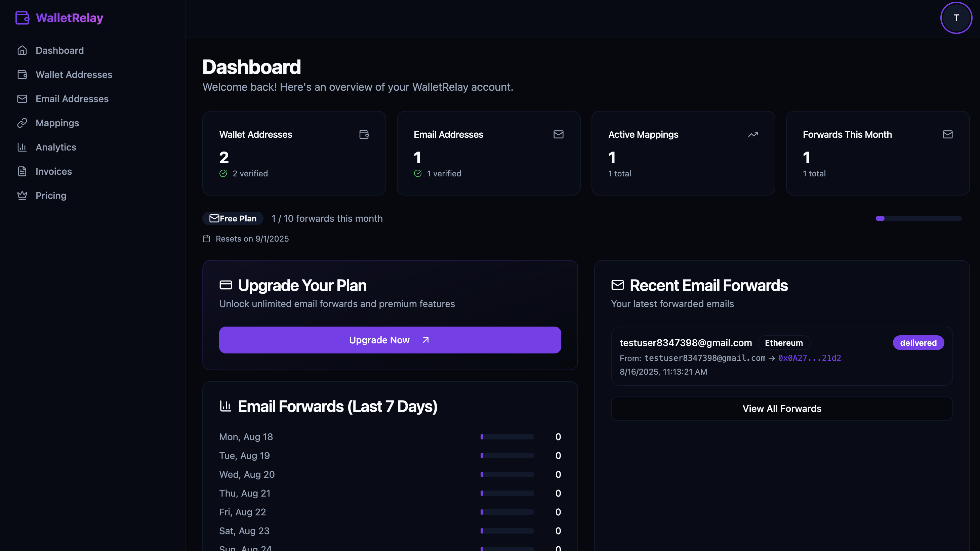980x551 pixels.
Task: Click the WalletRelay brand name link
Action: pyautogui.click(x=69, y=18)
